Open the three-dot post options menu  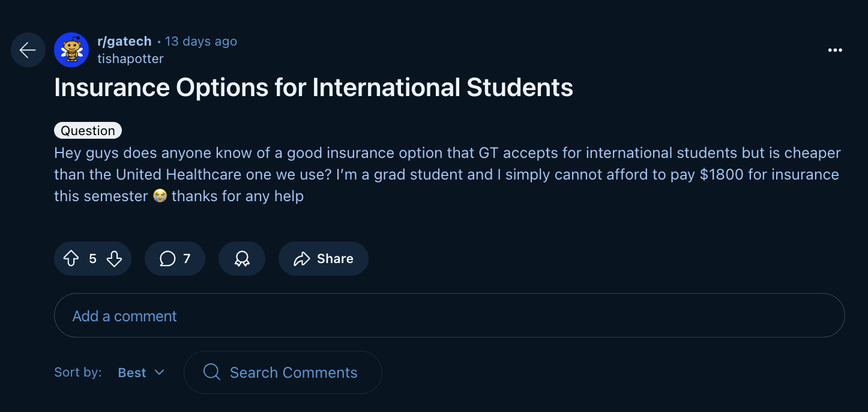[x=835, y=50]
